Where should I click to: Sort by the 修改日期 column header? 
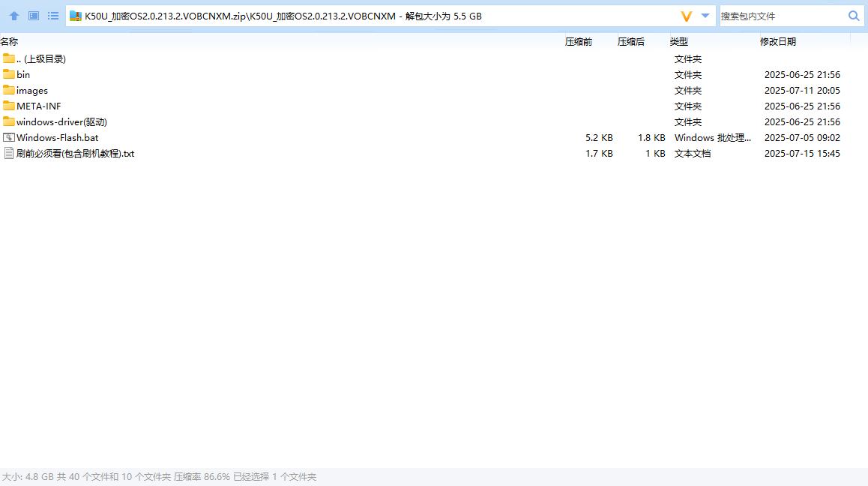point(778,41)
